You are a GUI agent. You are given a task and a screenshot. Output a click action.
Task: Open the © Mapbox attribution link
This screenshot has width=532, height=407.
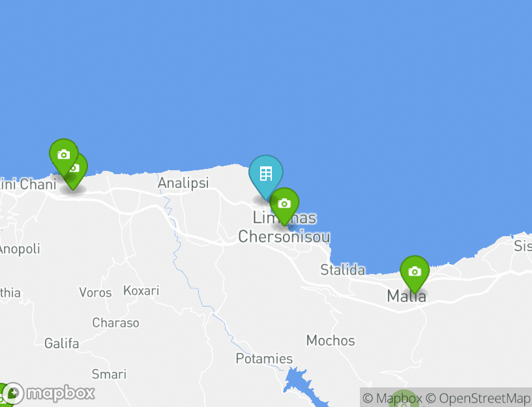(392, 398)
